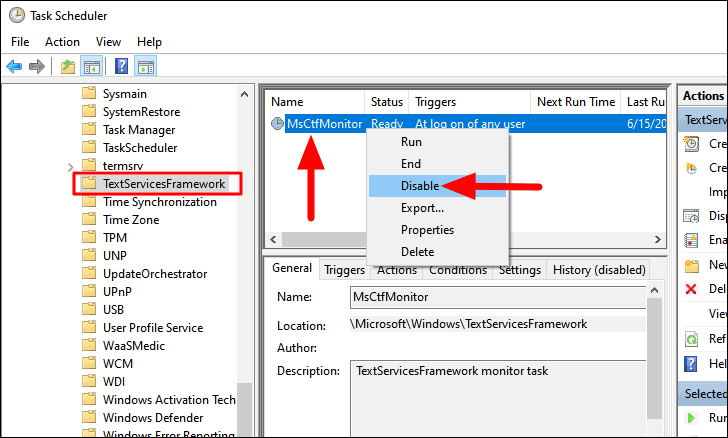This screenshot has height=438, width=728.
Task: Open the Action menu in menu bar
Action: (x=62, y=42)
